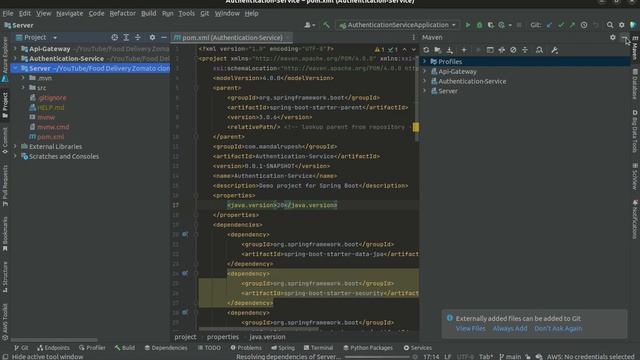Expand all in the Project panel
Screen dimensions: 640x360
[x=126, y=37]
